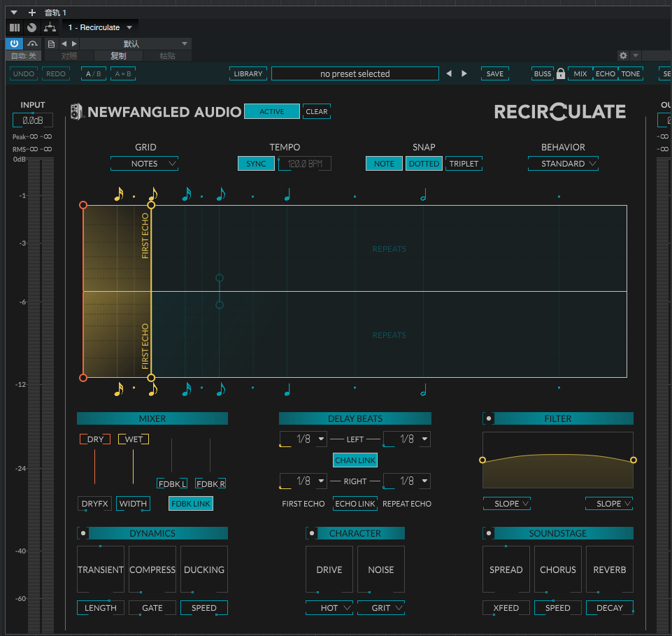The height and width of the screenshot is (636, 672).
Task: Toggle ECHO LINK
Action: [x=355, y=504]
